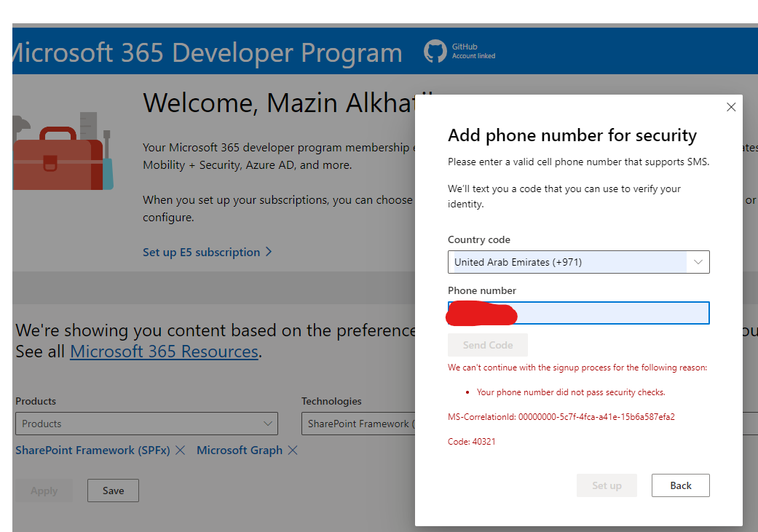Click GitHub Account linked text

pyautogui.click(x=473, y=51)
